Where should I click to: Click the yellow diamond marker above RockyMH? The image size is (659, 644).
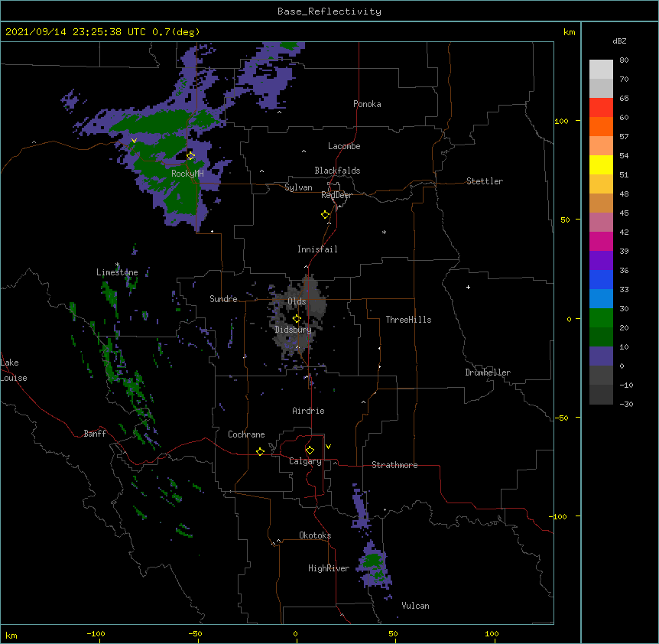tap(190, 156)
